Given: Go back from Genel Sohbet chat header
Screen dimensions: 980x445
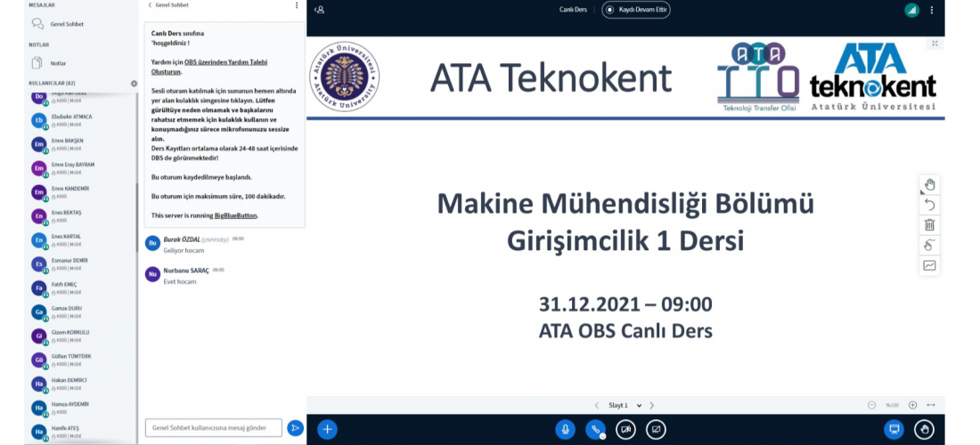Looking at the screenshot, I should [x=168, y=5].
